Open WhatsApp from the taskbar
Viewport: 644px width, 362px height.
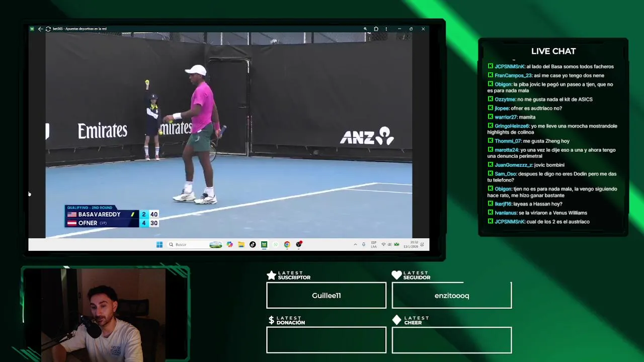(x=276, y=244)
